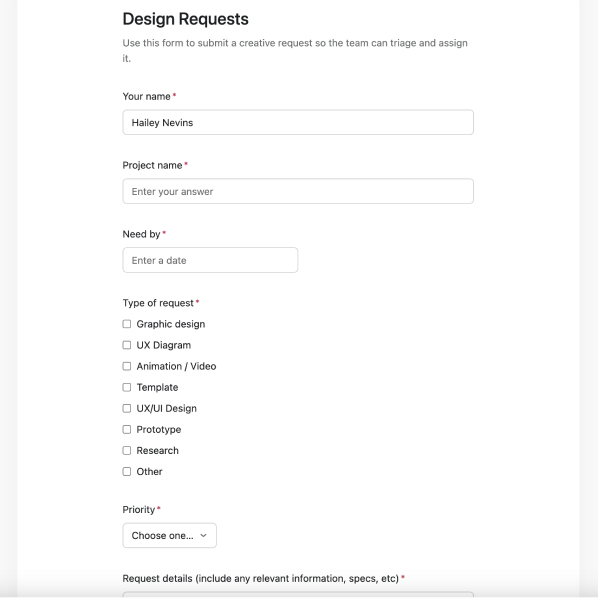Viewport: 598px width, 598px height.
Task: Check the Graphic design checkbox
Action: [127, 324]
